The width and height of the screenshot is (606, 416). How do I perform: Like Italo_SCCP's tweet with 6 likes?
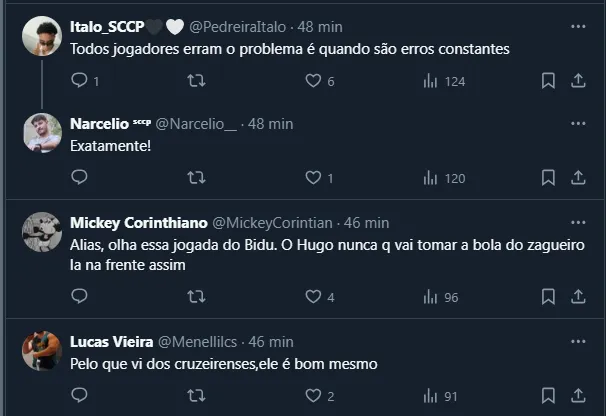coord(313,81)
